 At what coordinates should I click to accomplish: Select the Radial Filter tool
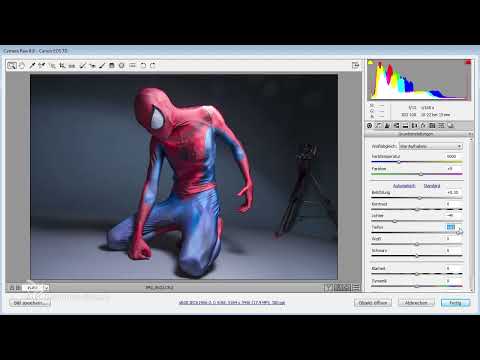(122, 65)
